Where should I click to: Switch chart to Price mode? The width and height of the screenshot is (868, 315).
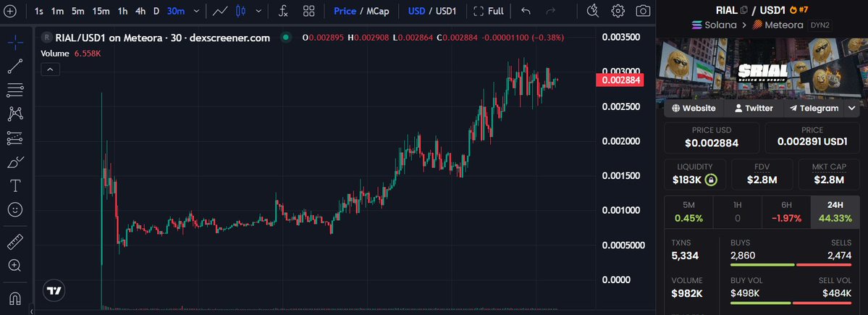(345, 11)
